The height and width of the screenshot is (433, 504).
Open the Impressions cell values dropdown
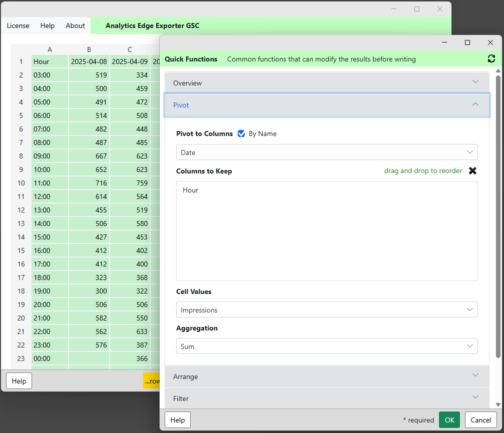[327, 310]
